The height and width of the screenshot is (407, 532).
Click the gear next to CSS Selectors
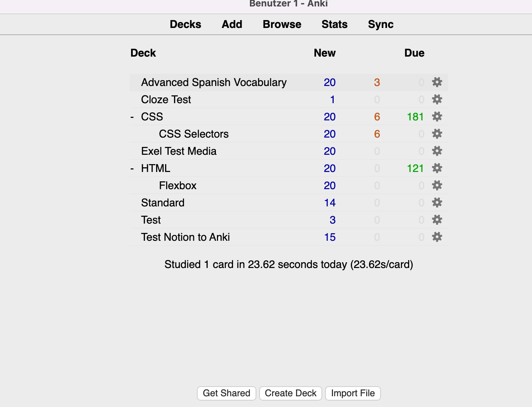pos(436,134)
